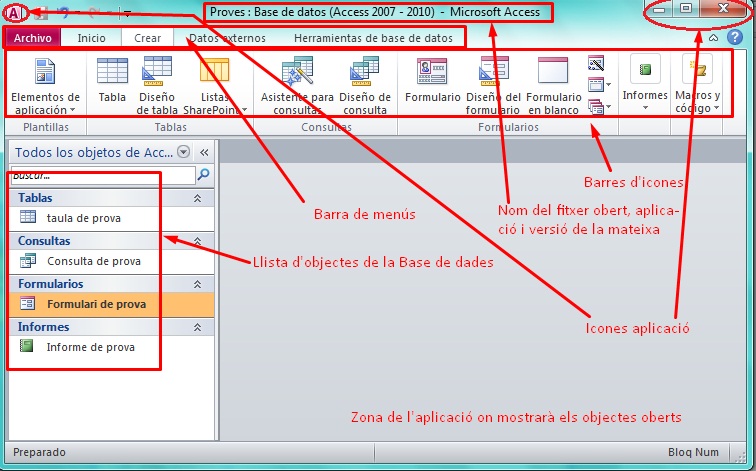The height and width of the screenshot is (471, 756).
Task: Click the Access application icon in title bar
Action: (14, 13)
